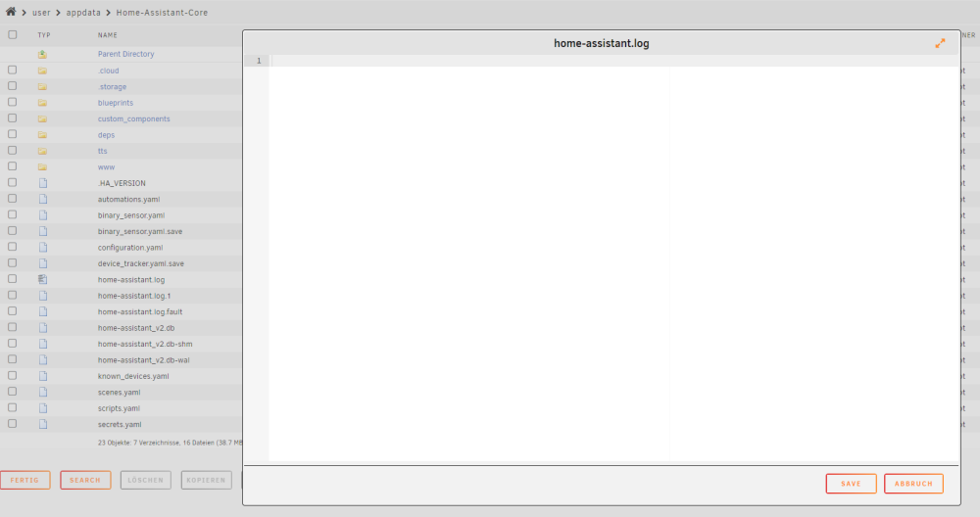Go to Home-Assistant-Core in the breadcrumb path

pyautogui.click(x=162, y=13)
